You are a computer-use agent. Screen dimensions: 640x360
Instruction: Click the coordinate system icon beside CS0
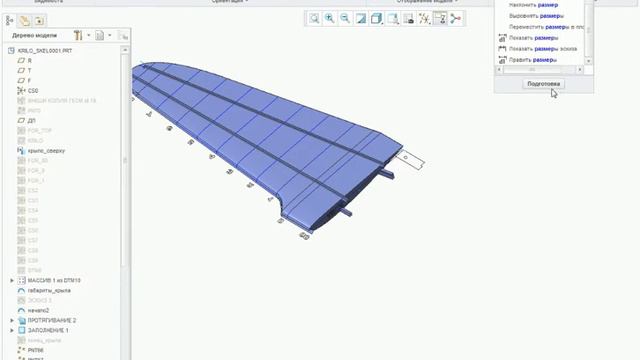[x=21, y=91]
